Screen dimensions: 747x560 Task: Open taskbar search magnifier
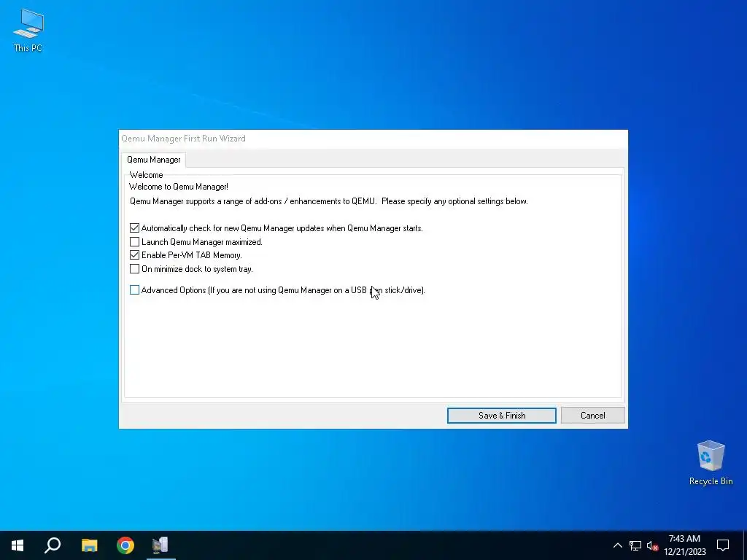(x=53, y=545)
